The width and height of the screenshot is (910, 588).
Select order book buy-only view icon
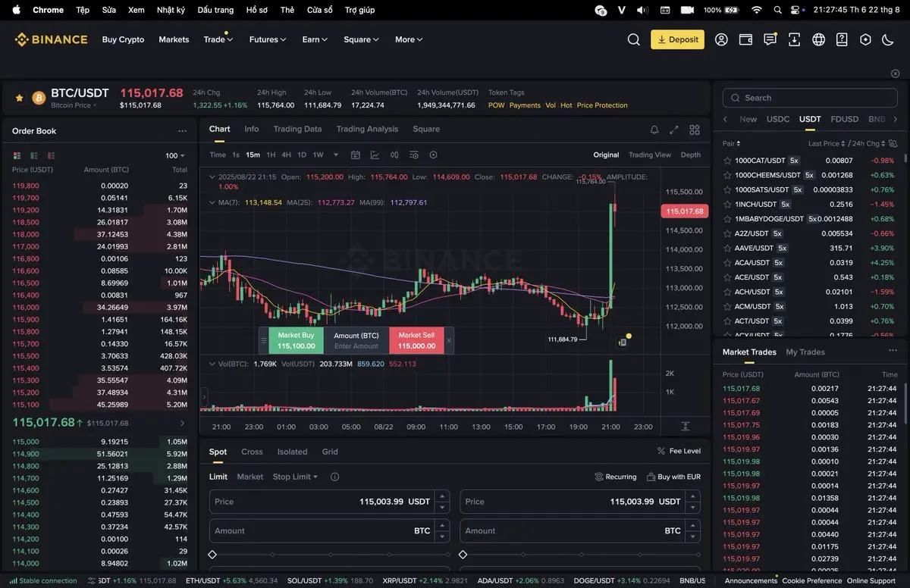[x=34, y=155]
